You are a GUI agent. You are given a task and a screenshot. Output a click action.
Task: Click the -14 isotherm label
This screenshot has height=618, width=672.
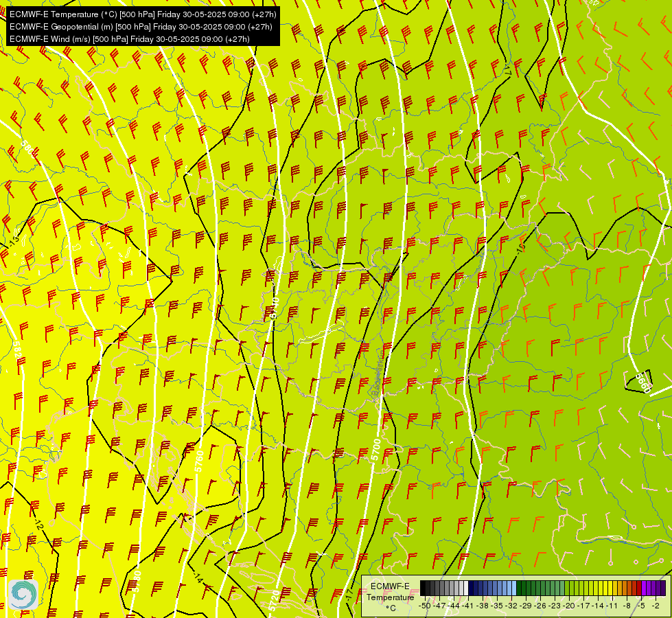(x=198, y=577)
